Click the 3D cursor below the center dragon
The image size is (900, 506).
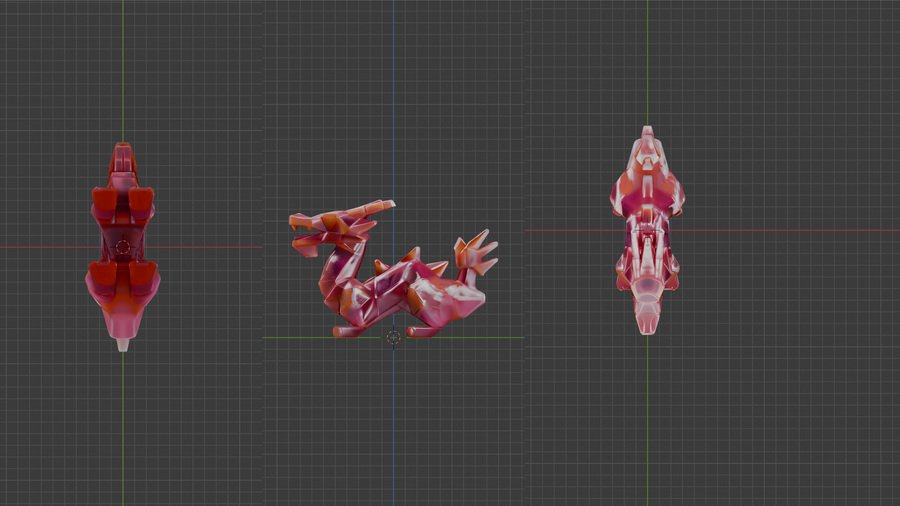point(393,337)
